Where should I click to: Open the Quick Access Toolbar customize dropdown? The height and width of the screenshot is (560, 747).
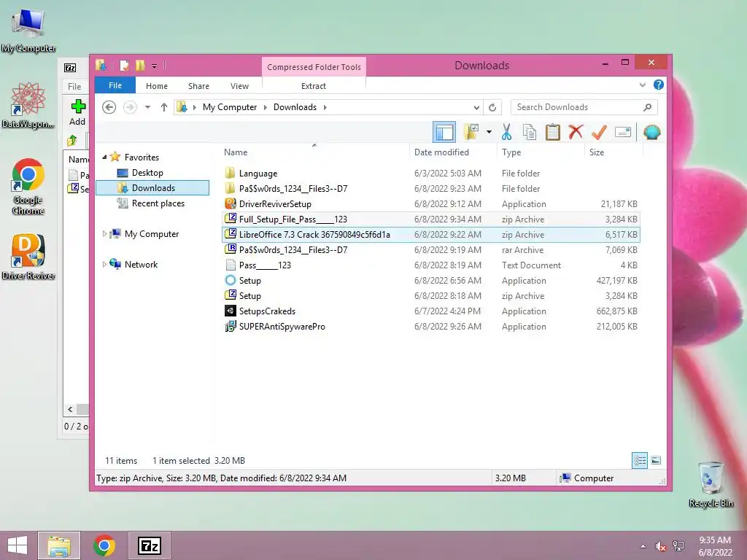click(154, 66)
